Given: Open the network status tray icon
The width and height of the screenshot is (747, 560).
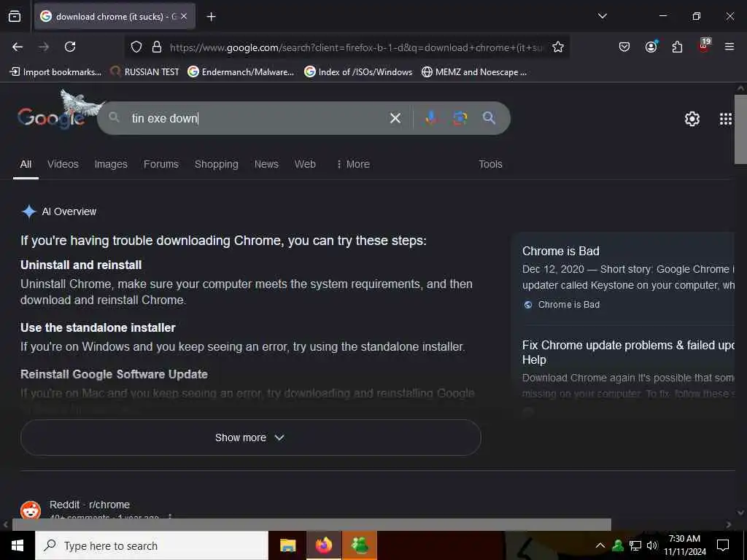Looking at the screenshot, I should click(x=635, y=545).
